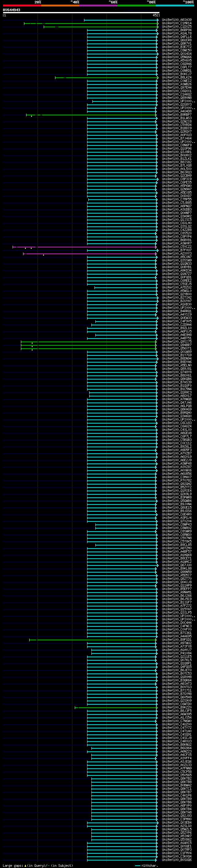The width and height of the screenshot is (197, 868).
Task: Click the red ~20% identity color band
Action: click(x=22, y=6)
